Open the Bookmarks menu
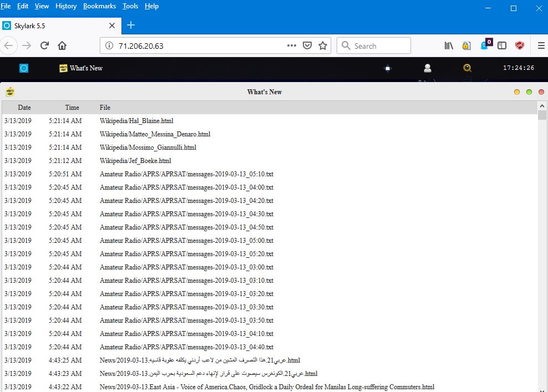Screen dimensions: 548x392 tap(100, 6)
